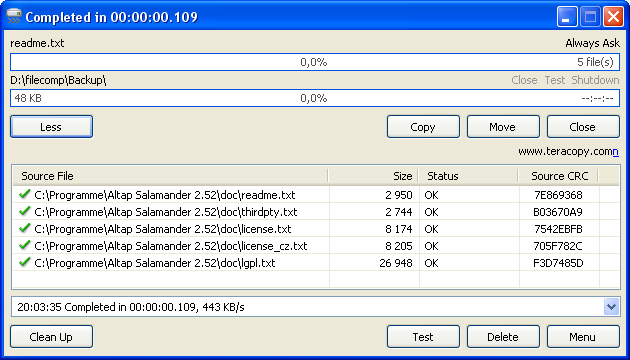This screenshot has height=360, width=630.
Task: Click CRC value F3D7485D
Action: pyautogui.click(x=558, y=263)
